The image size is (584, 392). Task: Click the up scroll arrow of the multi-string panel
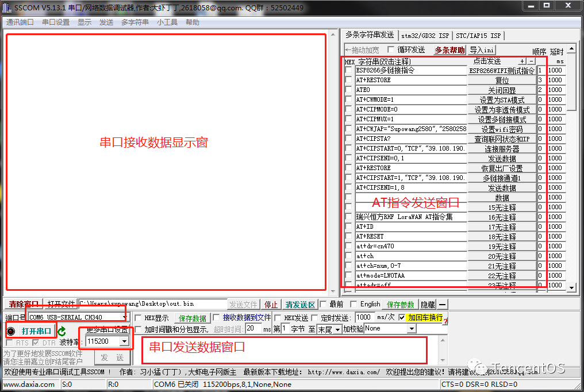point(571,48)
